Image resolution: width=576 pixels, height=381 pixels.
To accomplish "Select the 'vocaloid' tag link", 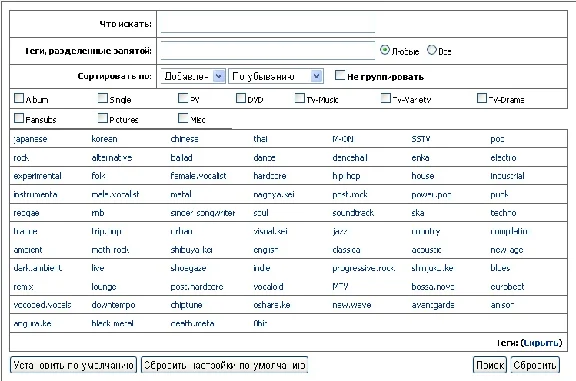I will pos(268,287).
